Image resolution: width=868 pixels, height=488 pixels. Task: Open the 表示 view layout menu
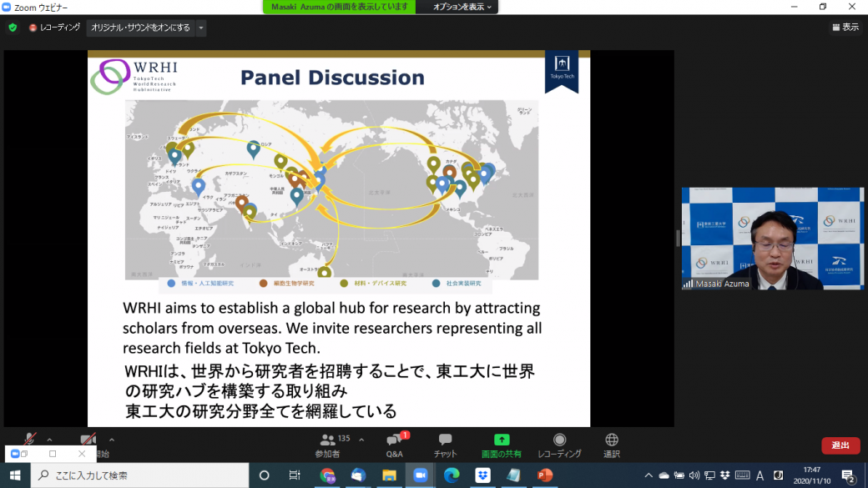pyautogui.click(x=845, y=27)
